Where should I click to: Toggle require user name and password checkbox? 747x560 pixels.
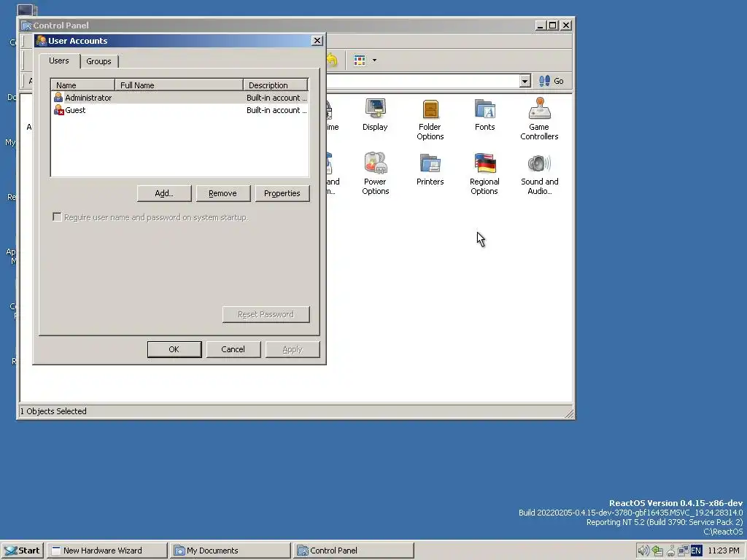point(57,217)
